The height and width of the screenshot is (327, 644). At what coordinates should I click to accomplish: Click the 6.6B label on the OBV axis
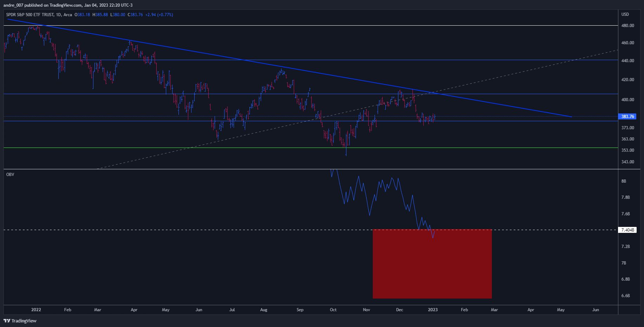tap(625, 296)
